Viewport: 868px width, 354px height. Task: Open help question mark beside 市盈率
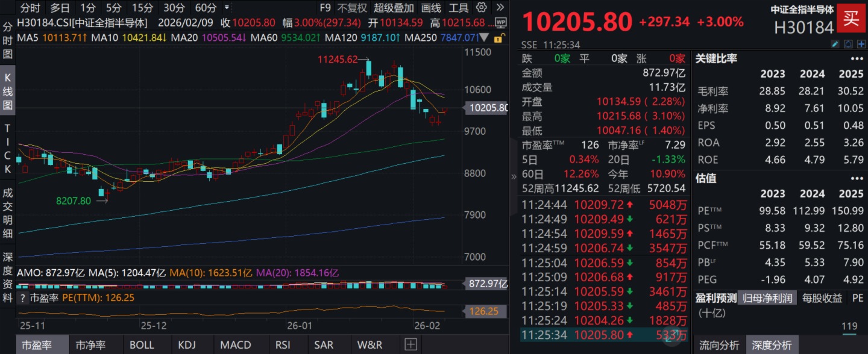coord(23,298)
